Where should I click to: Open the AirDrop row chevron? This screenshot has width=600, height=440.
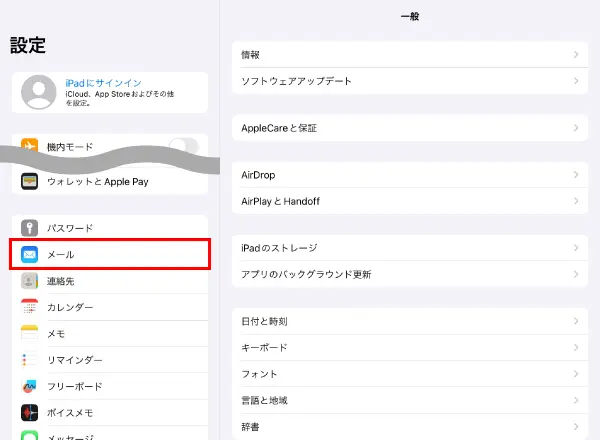(576, 175)
